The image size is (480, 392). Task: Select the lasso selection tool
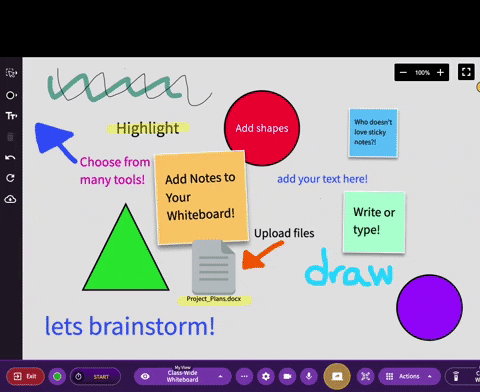tap(11, 73)
